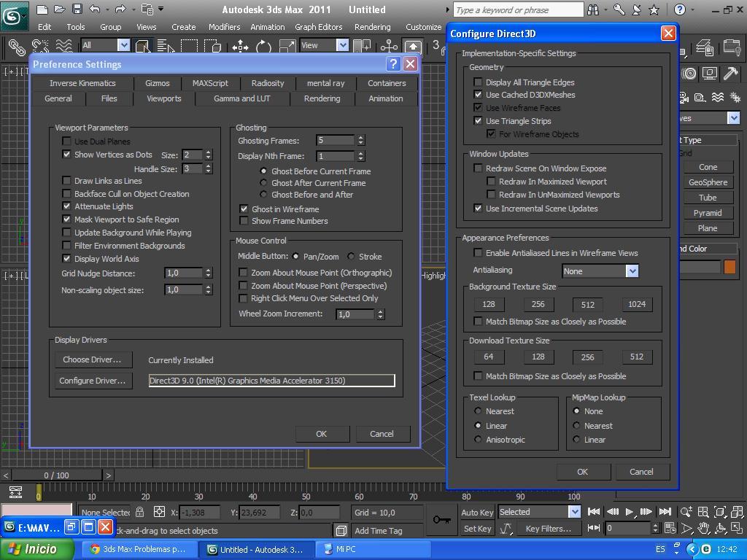The image size is (747, 560).
Task: Open the Motion panel wheel icon
Action: click(689, 74)
